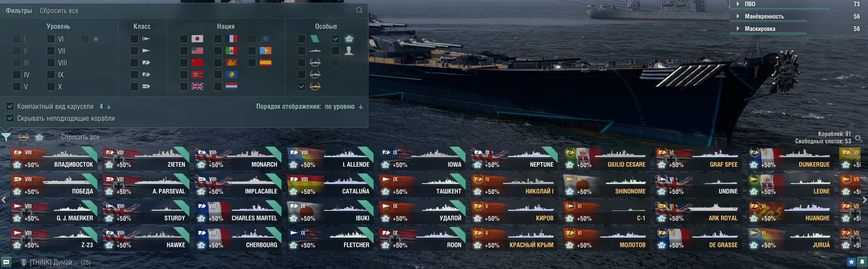The width and height of the screenshot is (868, 269).
Task: Open compact carousel row count dropdown
Action: tap(105, 107)
